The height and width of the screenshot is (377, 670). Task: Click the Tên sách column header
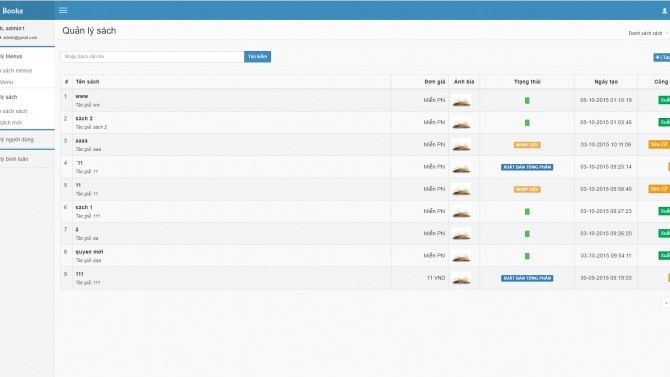pyautogui.click(x=87, y=82)
